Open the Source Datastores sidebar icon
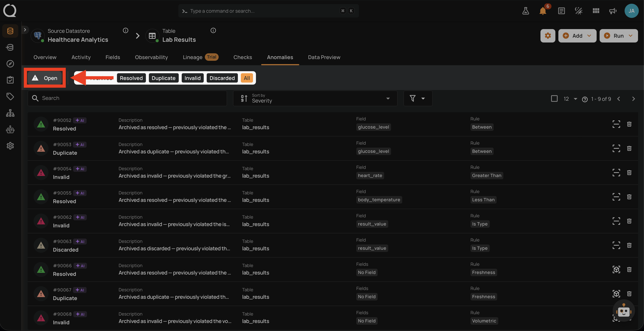 pyautogui.click(x=10, y=31)
